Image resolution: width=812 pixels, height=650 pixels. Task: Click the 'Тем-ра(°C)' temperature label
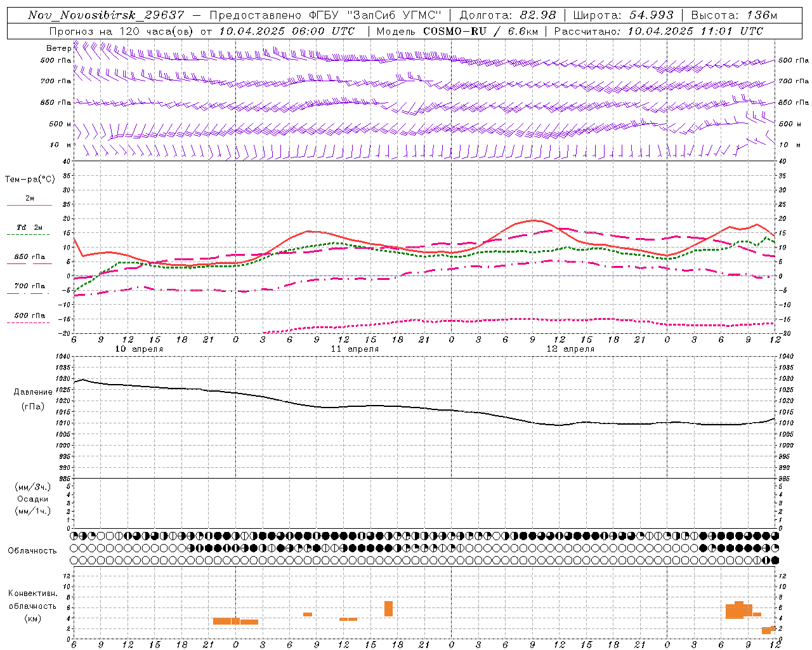click(x=30, y=180)
